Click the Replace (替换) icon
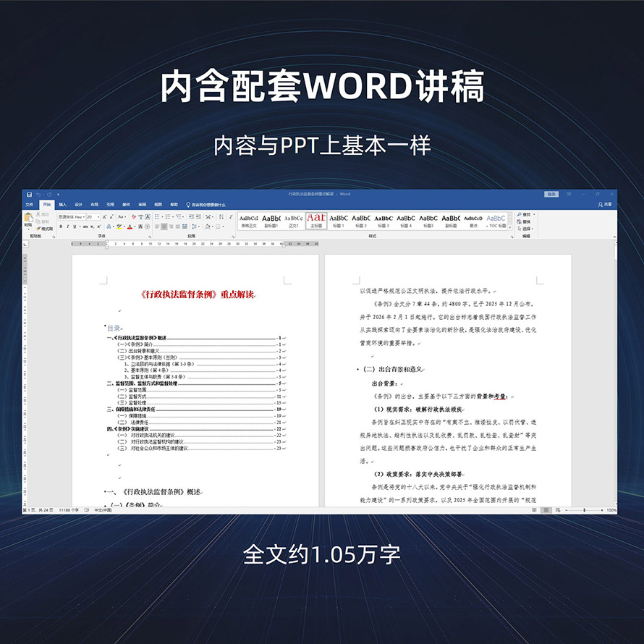 point(524,221)
